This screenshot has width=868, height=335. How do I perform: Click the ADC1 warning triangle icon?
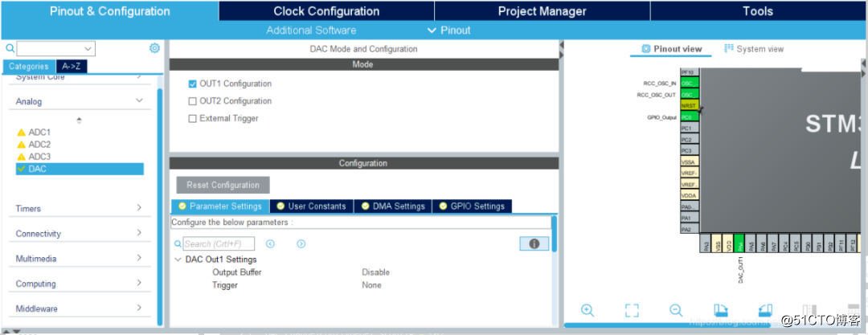tap(22, 133)
